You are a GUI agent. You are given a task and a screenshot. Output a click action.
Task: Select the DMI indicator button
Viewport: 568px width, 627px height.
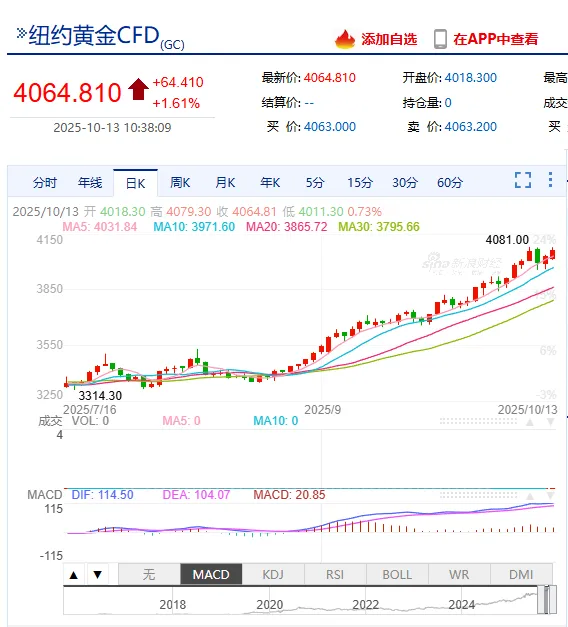521,575
